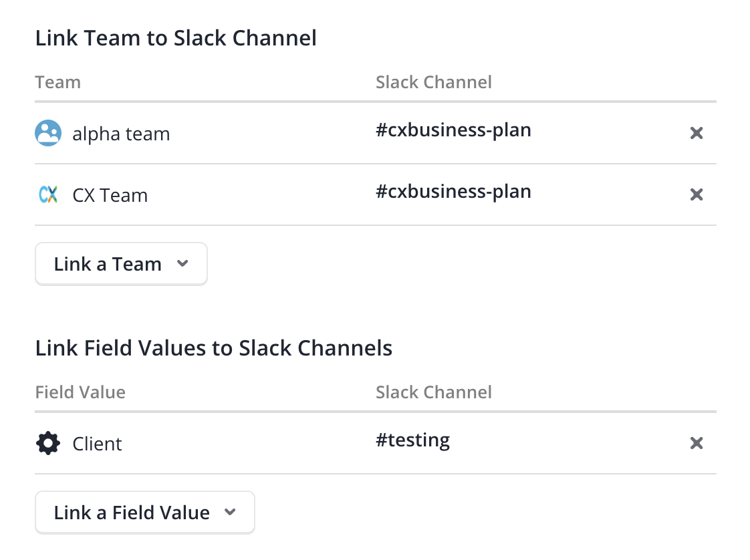Viewport: 750px width, 560px height.
Task: Remove the Client field value link
Action: pos(697,443)
